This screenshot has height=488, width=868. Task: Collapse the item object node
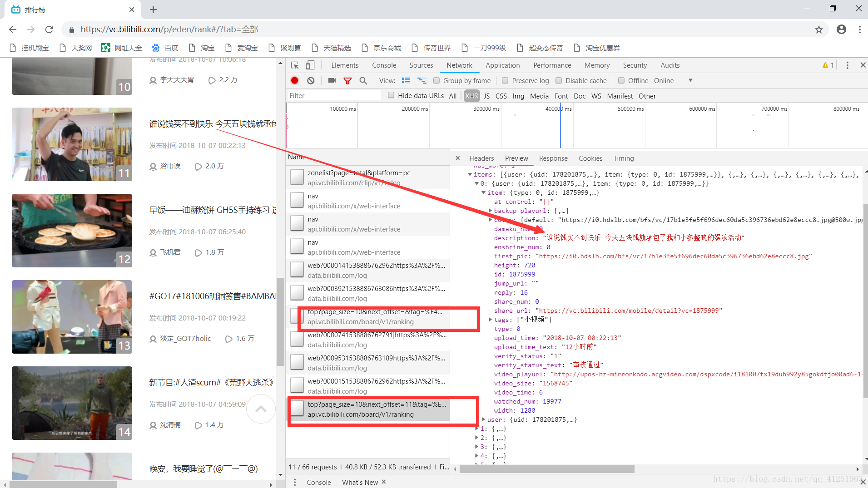483,192
